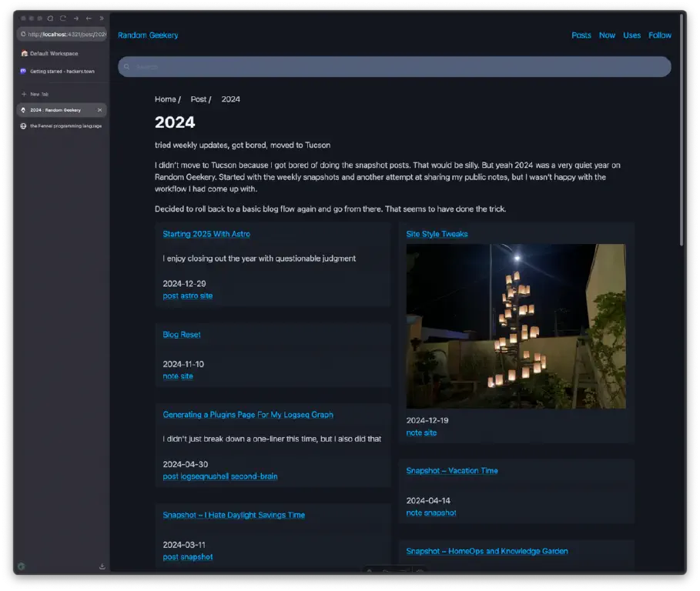Viewport: 700px width, 591px height.
Task: Click the magnifier icon in search bar
Action: coord(127,67)
